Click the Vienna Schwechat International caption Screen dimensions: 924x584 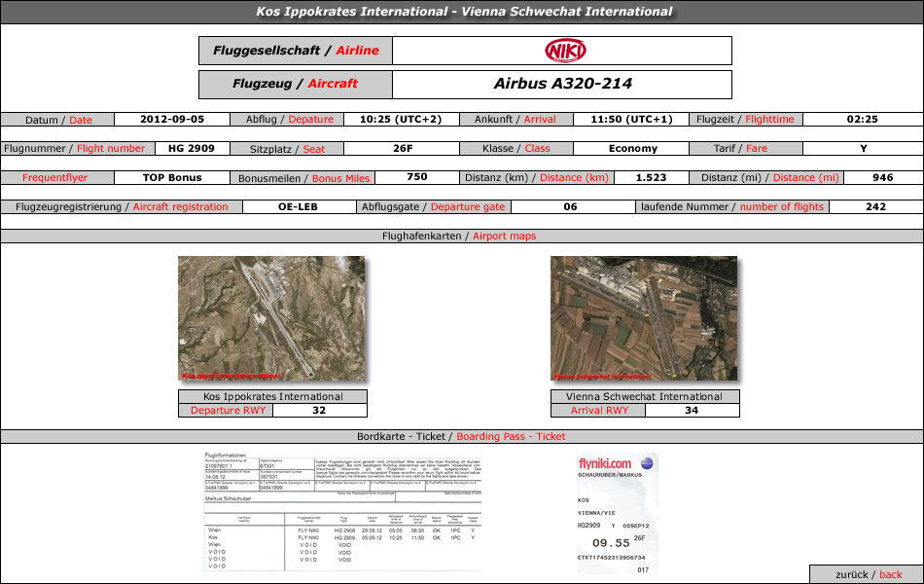click(645, 396)
